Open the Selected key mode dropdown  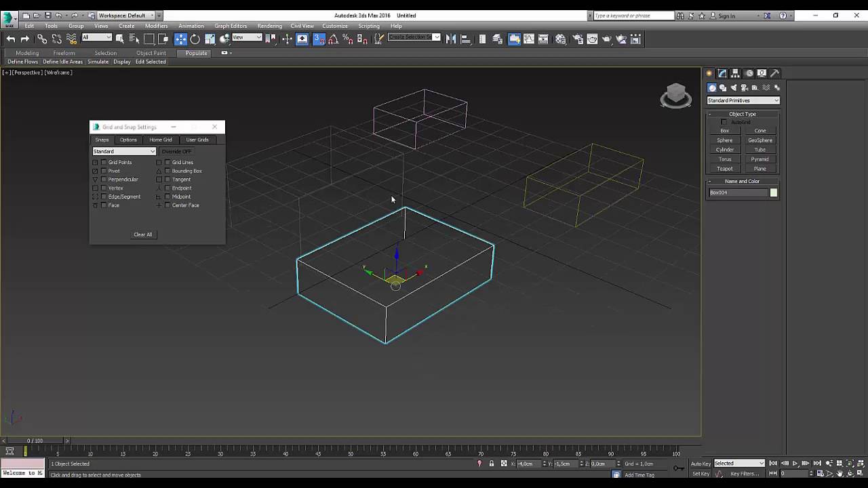coord(739,464)
